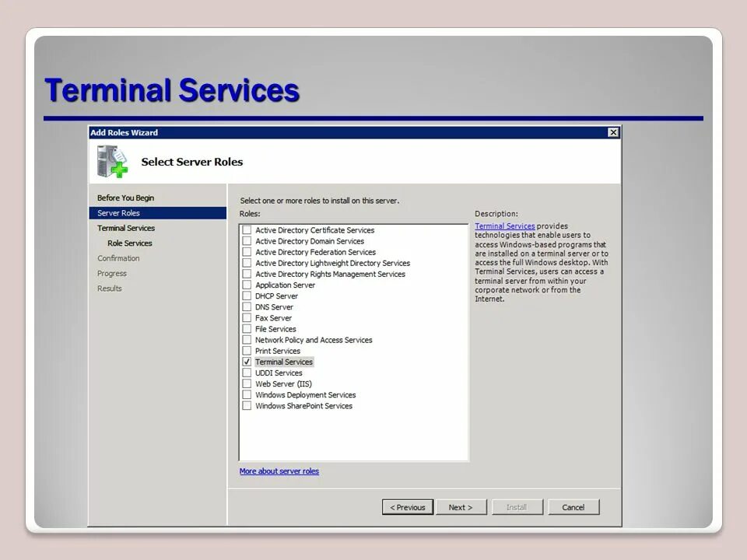Check Active Directory Federation Services
The image size is (747, 560).
[x=247, y=252]
